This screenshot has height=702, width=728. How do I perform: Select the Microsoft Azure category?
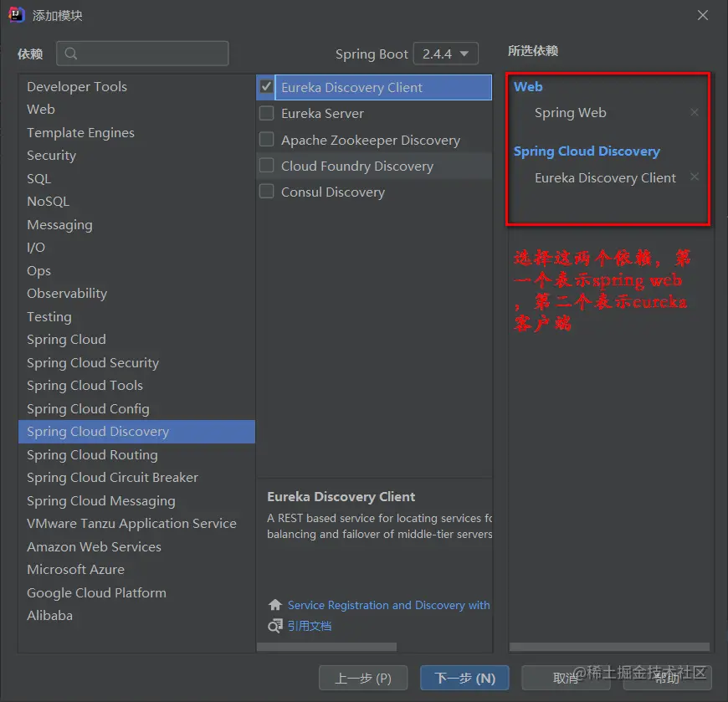pos(136,569)
